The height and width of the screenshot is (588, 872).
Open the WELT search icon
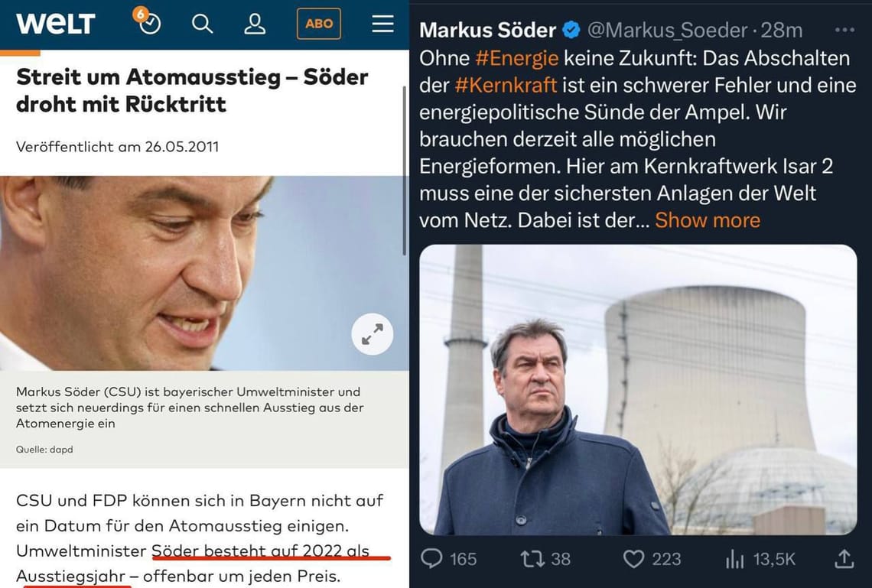point(202,24)
